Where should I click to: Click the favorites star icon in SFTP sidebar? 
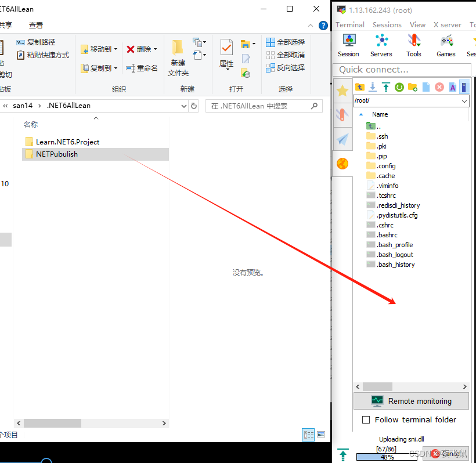[342, 91]
